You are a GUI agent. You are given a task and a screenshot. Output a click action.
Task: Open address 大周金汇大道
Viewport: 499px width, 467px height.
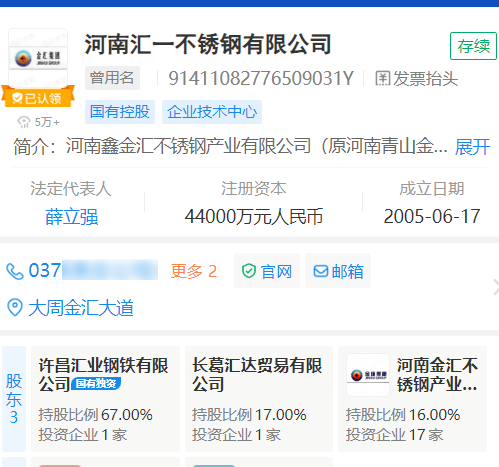pos(81,307)
